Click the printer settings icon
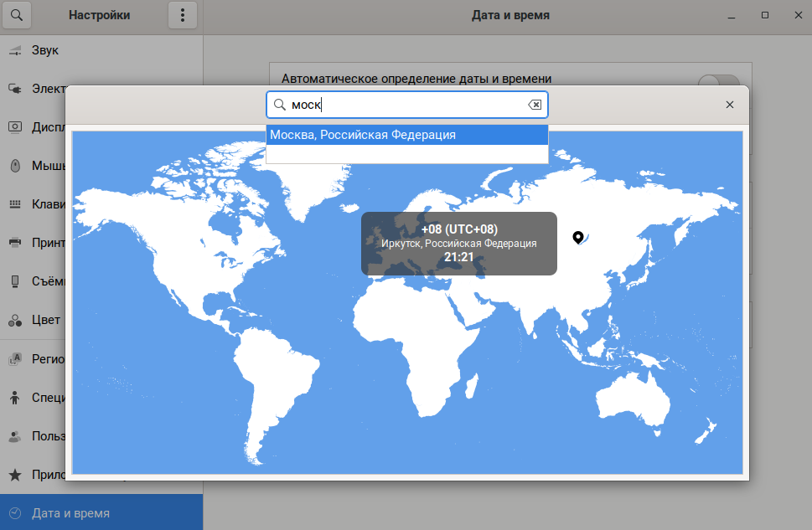The height and width of the screenshot is (530, 812). pos(14,243)
